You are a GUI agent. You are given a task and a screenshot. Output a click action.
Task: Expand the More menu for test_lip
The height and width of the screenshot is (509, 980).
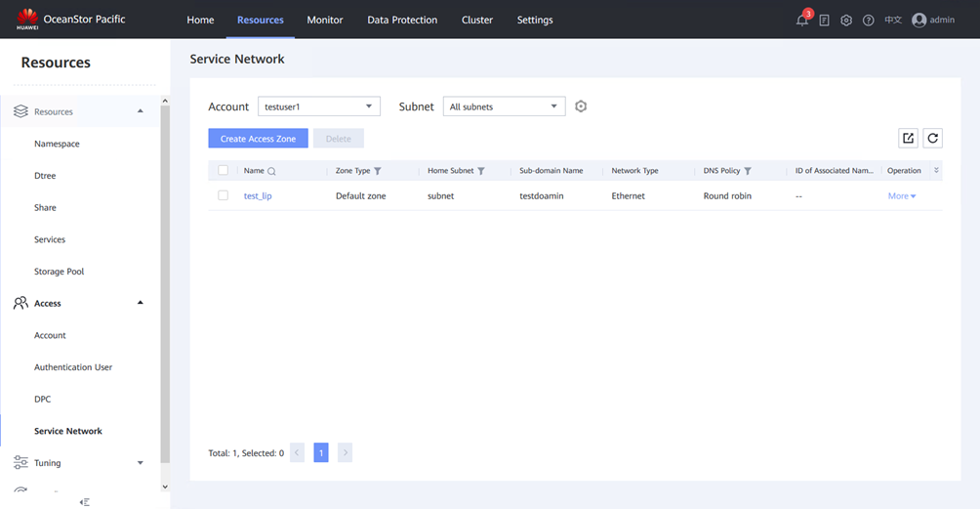coord(902,196)
